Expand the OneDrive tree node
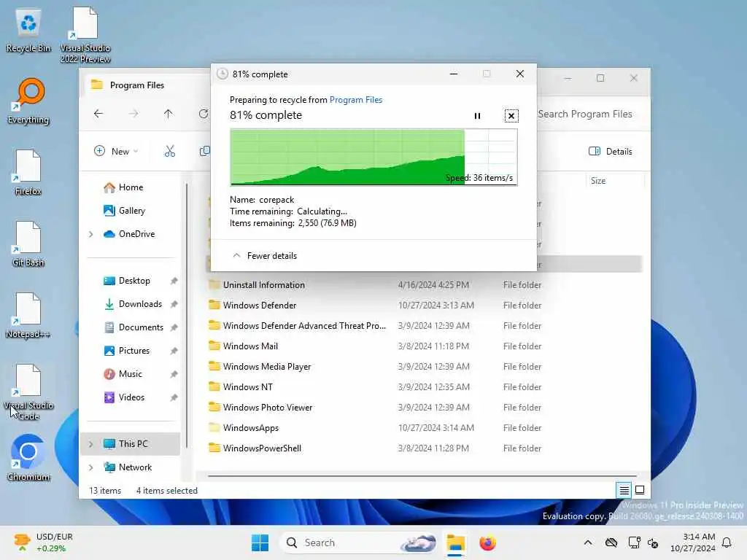Screen dimensions: 747x560 coord(90,234)
